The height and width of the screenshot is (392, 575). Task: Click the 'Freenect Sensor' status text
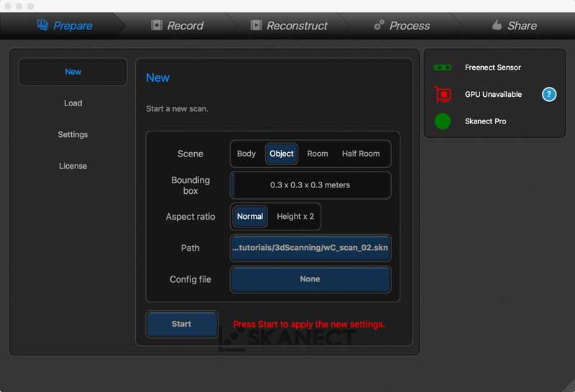(x=493, y=67)
